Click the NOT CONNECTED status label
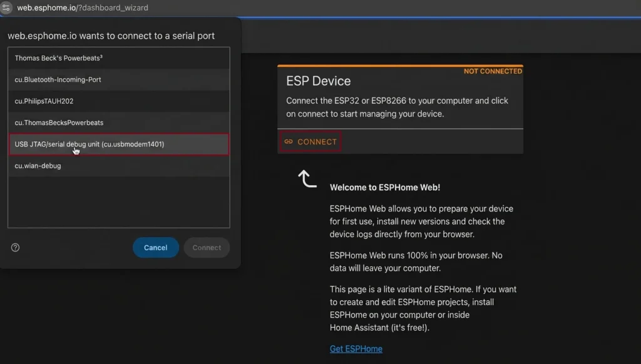The width and height of the screenshot is (641, 364). point(493,71)
